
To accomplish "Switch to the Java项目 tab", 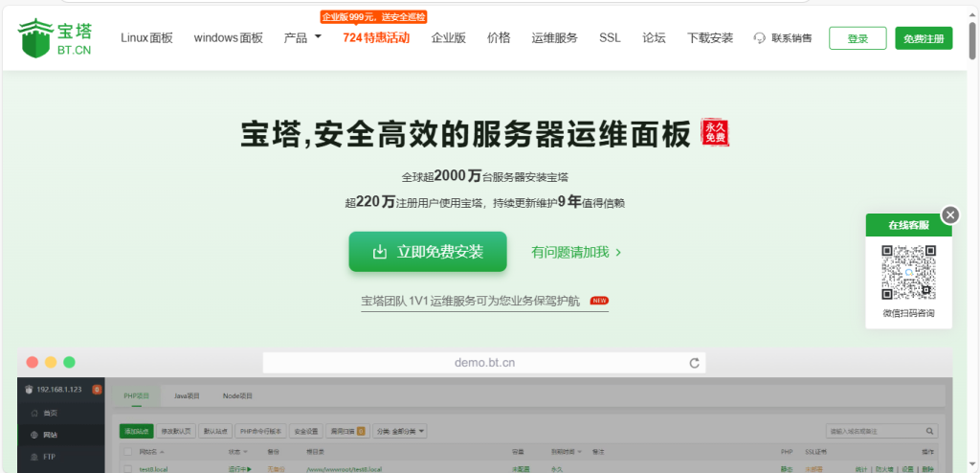I will (x=187, y=396).
